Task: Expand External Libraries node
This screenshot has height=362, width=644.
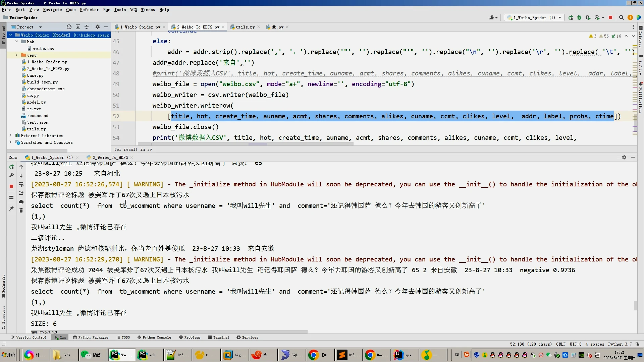Action: click(10, 136)
